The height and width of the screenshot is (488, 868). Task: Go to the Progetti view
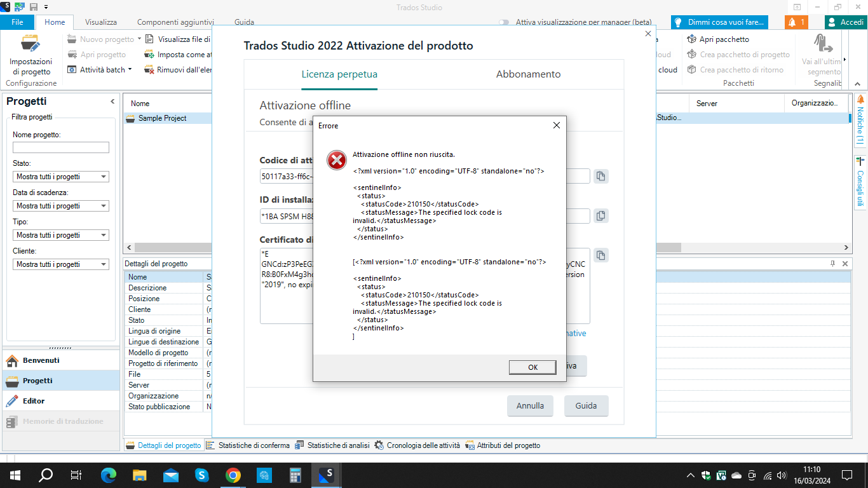coord(60,381)
